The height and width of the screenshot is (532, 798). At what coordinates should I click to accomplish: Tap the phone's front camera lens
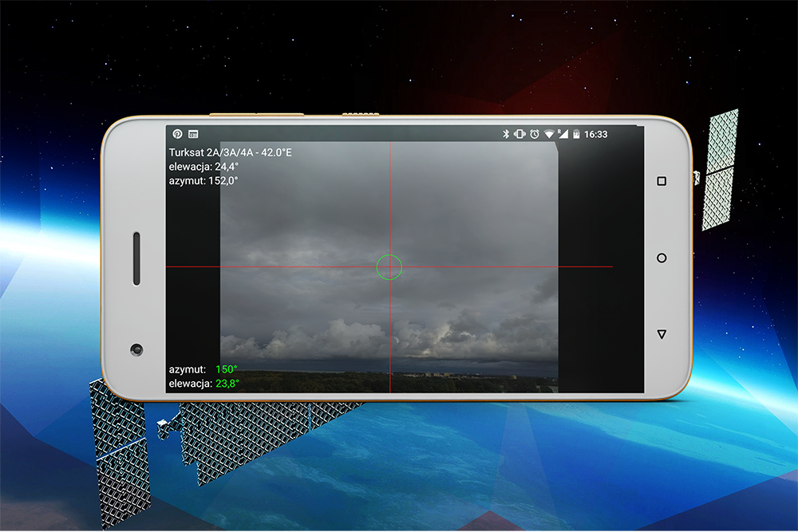136,349
